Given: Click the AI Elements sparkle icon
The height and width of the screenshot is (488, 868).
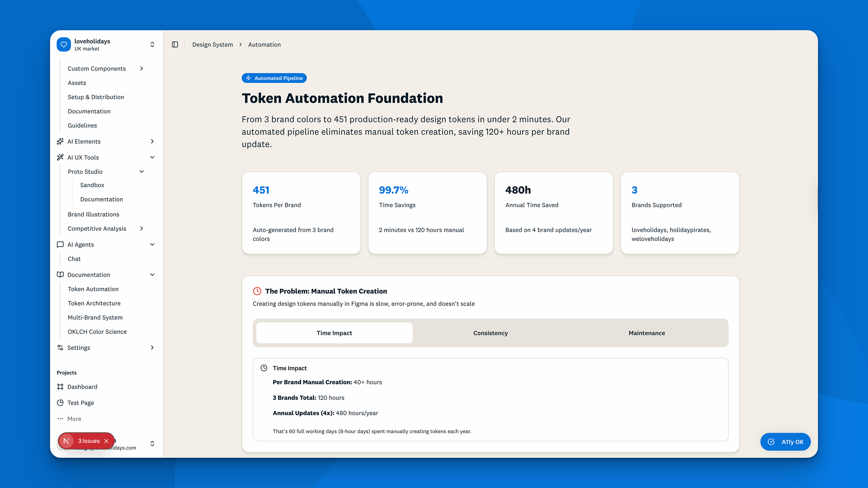Looking at the screenshot, I should pyautogui.click(x=60, y=141).
